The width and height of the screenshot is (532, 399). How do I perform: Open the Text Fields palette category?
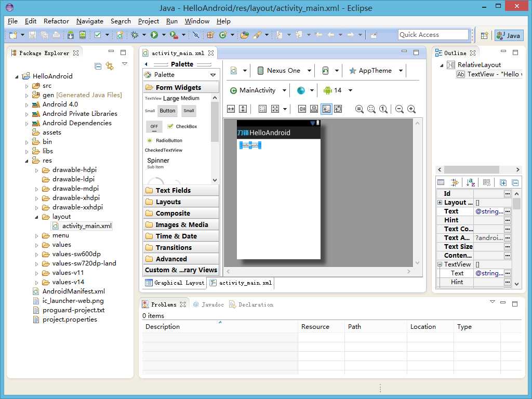pos(181,190)
